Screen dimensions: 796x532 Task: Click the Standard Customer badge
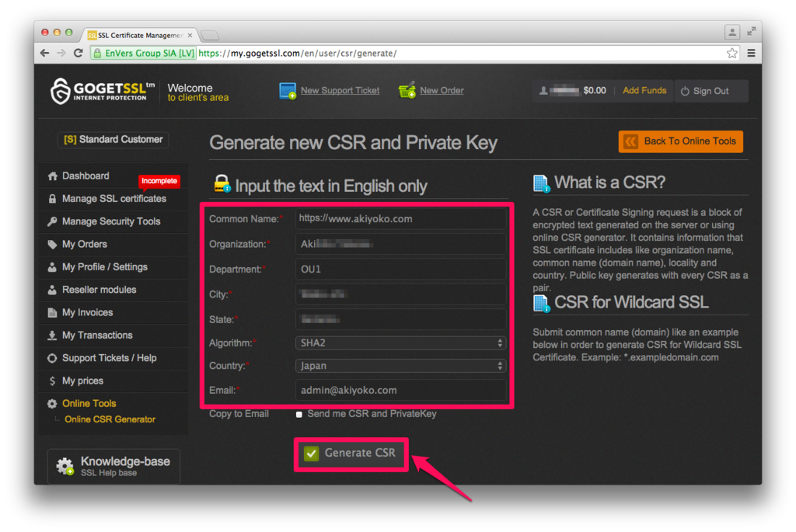113,140
